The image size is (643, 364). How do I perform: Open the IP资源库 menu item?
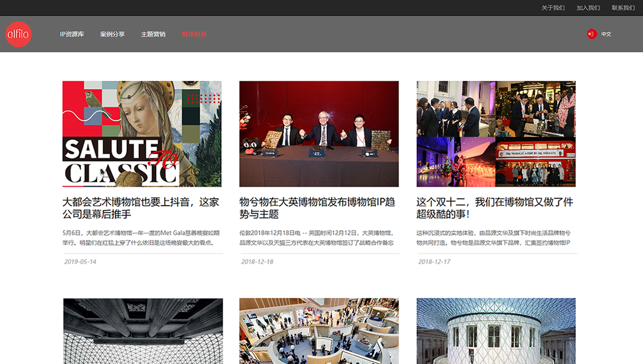point(72,34)
